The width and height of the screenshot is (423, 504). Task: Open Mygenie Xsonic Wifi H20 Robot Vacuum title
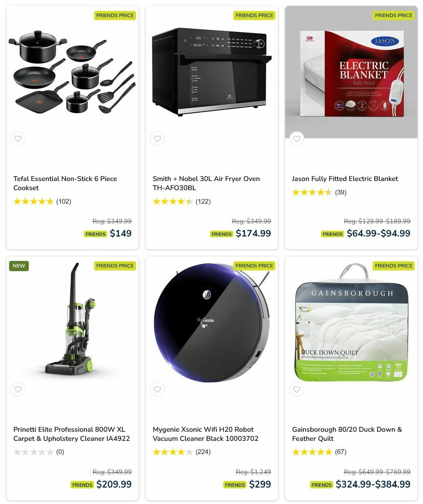[x=206, y=434]
